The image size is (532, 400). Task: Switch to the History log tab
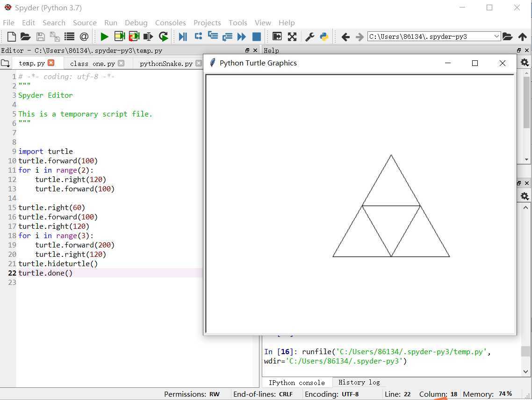359,382
